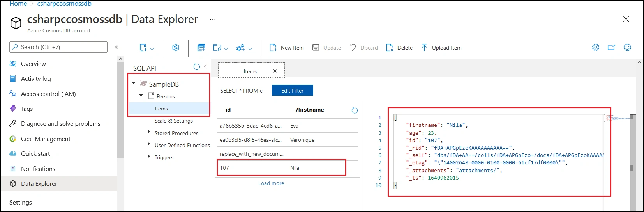Expand the New Container dropdown arrow
This screenshot has width=644, height=212.
152,48
